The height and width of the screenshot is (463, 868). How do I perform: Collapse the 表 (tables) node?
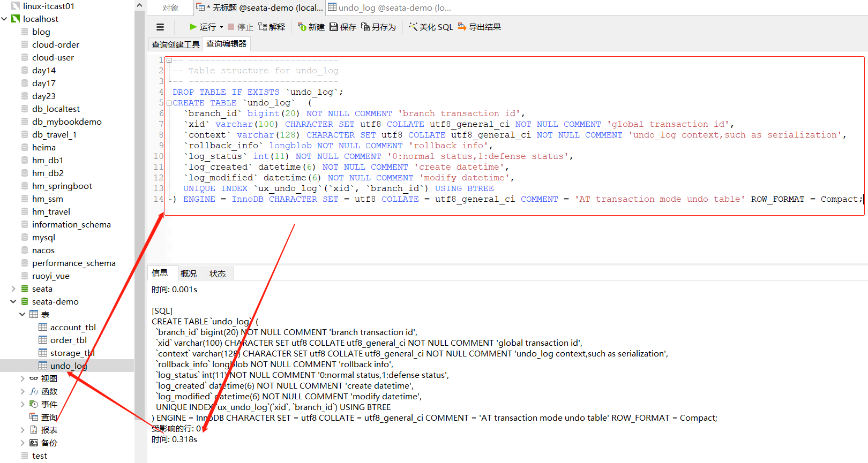pos(23,314)
